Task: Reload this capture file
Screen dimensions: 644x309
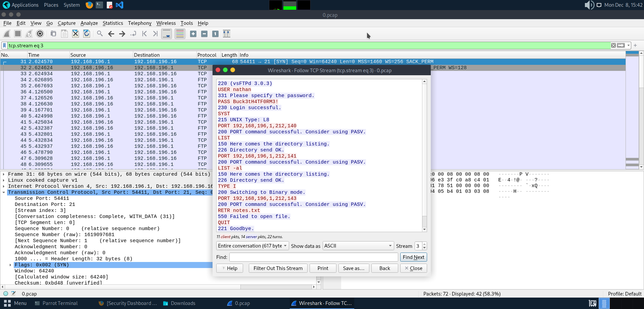Action: coord(86,34)
